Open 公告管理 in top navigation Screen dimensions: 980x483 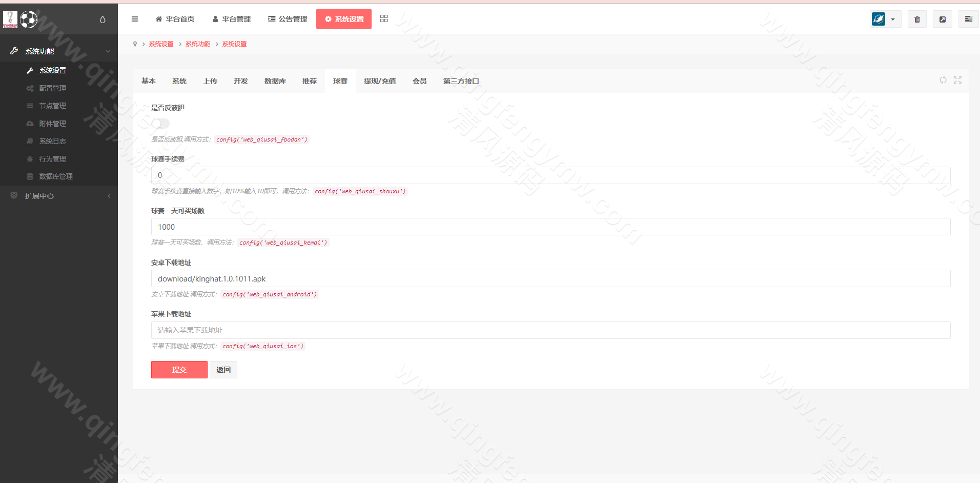288,19
